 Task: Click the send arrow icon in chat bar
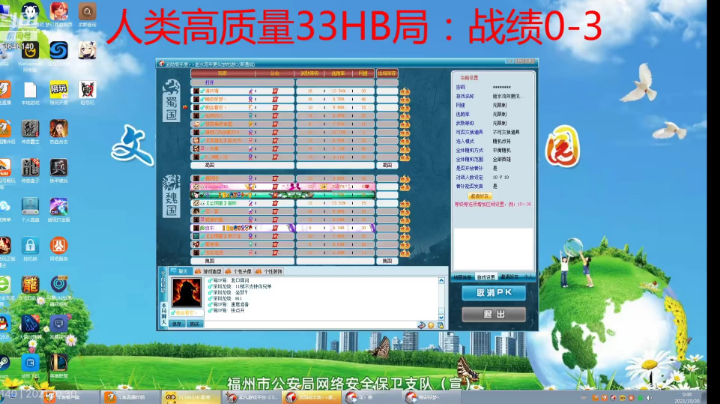coord(421,325)
